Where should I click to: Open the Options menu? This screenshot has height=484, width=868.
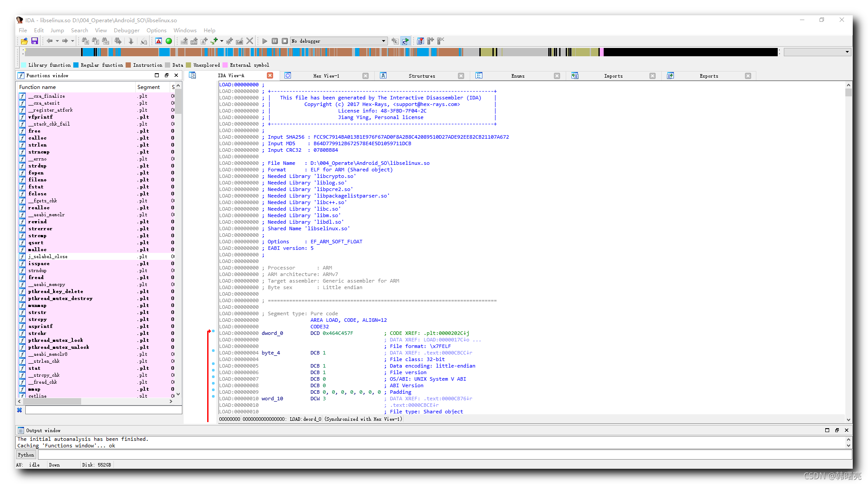pyautogui.click(x=157, y=31)
